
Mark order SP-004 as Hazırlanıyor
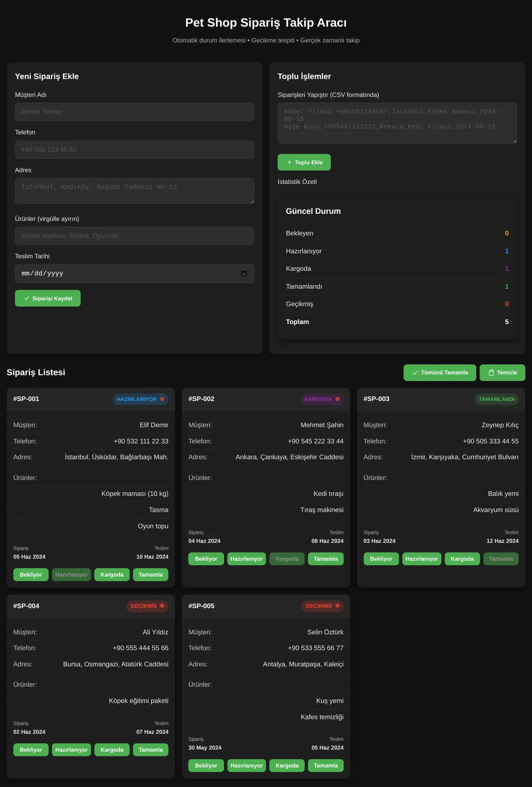(x=71, y=750)
